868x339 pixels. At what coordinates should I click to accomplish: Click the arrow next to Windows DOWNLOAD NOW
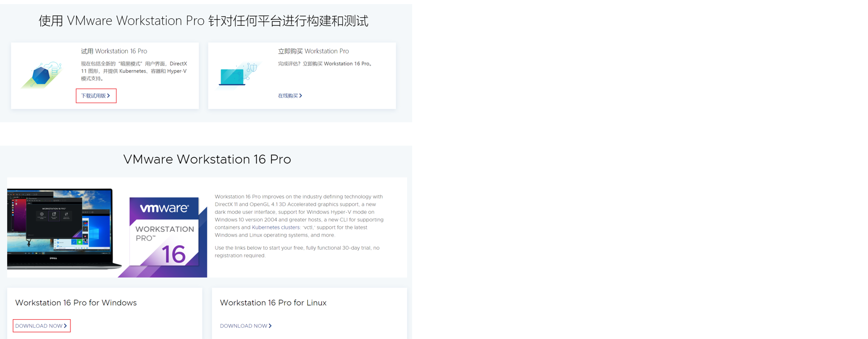[x=65, y=326]
